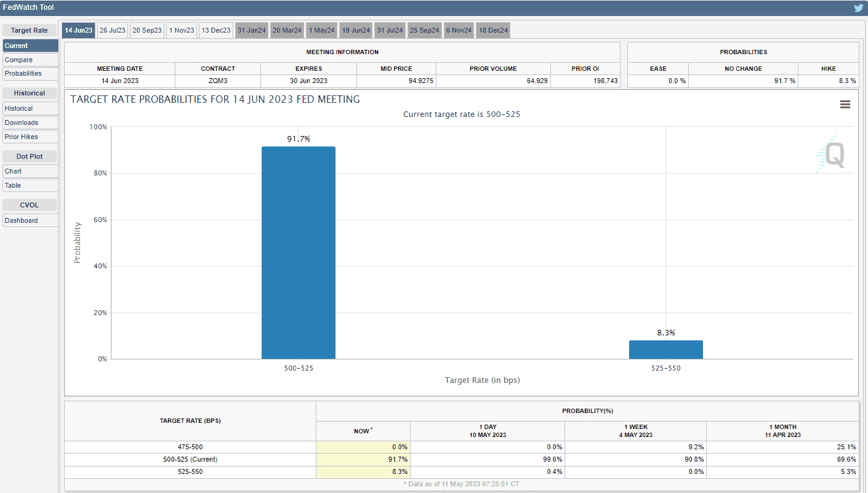Open Historical data link in sidebar
The width and height of the screenshot is (868, 493).
coord(30,108)
